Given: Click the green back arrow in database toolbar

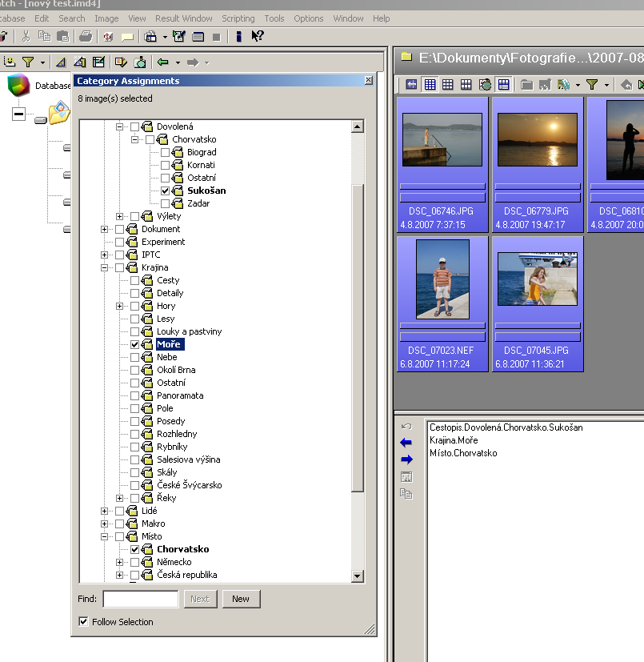Looking at the screenshot, I should tap(163, 62).
